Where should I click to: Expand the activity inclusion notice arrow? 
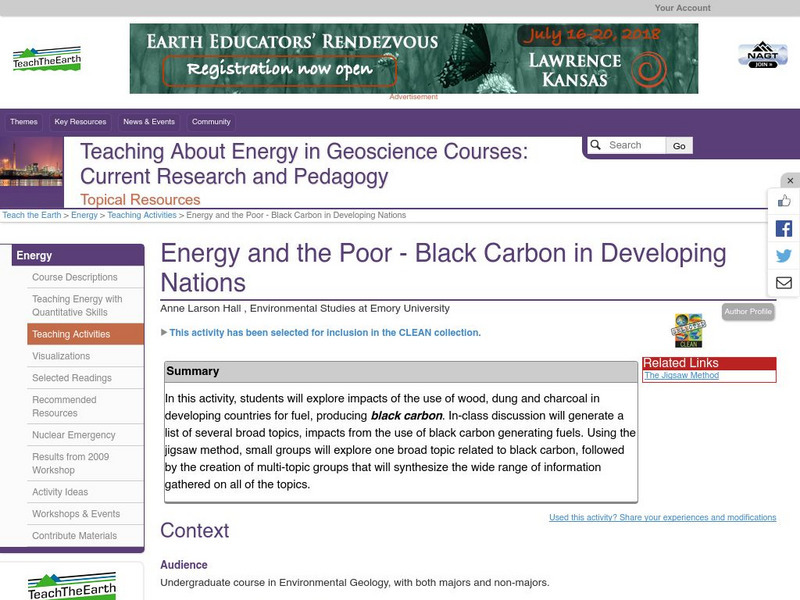(161, 333)
